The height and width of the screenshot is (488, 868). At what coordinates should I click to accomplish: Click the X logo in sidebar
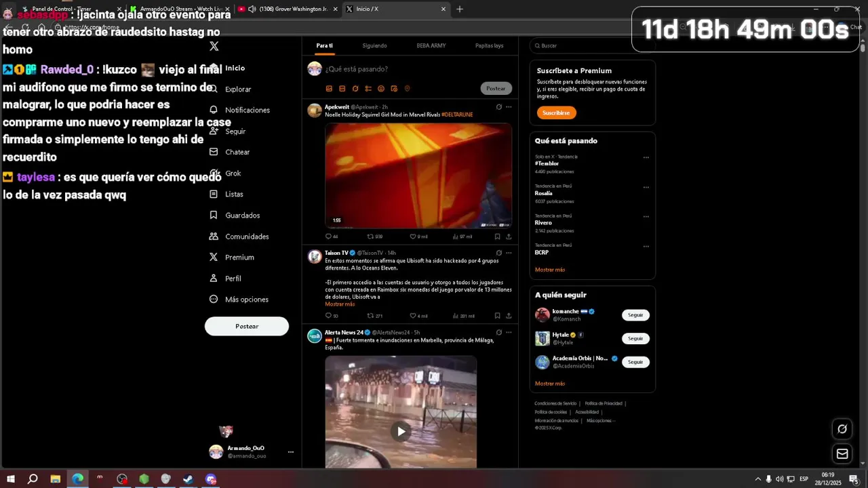point(214,46)
